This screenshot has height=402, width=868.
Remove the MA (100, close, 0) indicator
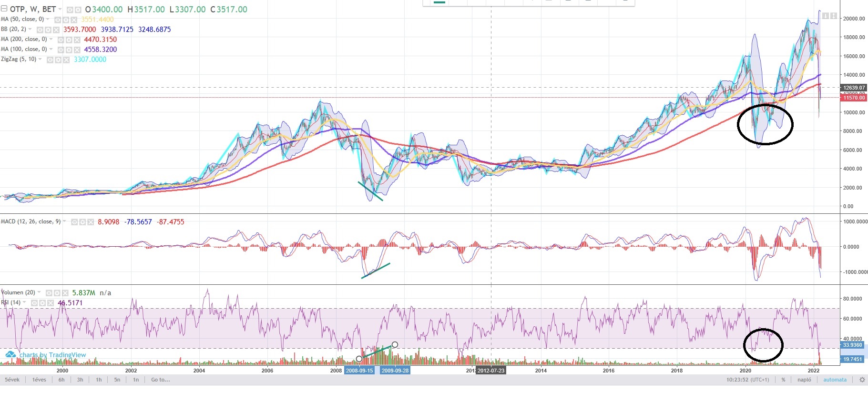(x=77, y=50)
